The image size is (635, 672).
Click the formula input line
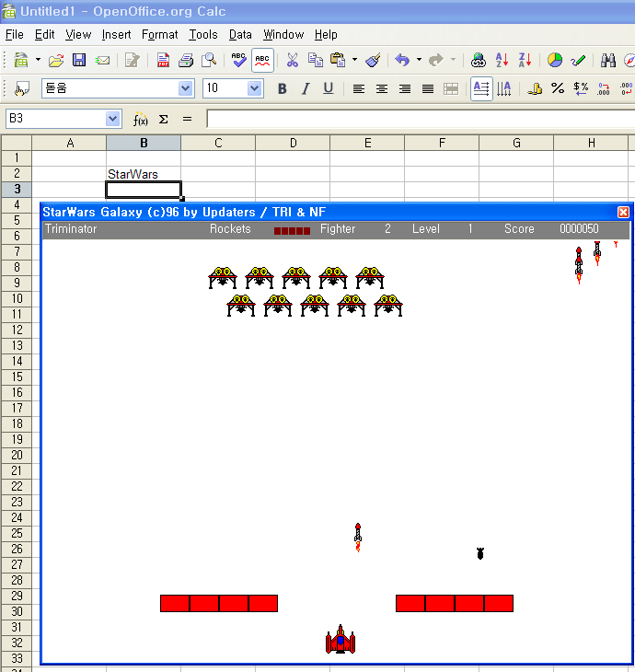click(421, 119)
